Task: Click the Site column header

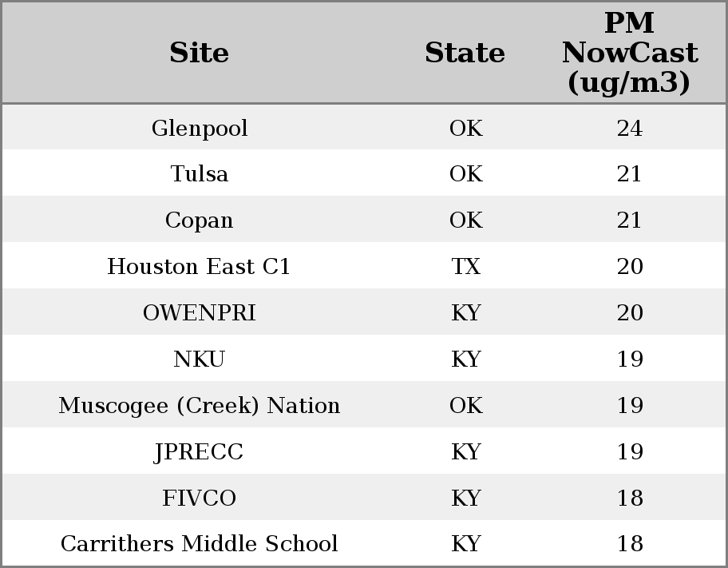Action: coord(200,53)
